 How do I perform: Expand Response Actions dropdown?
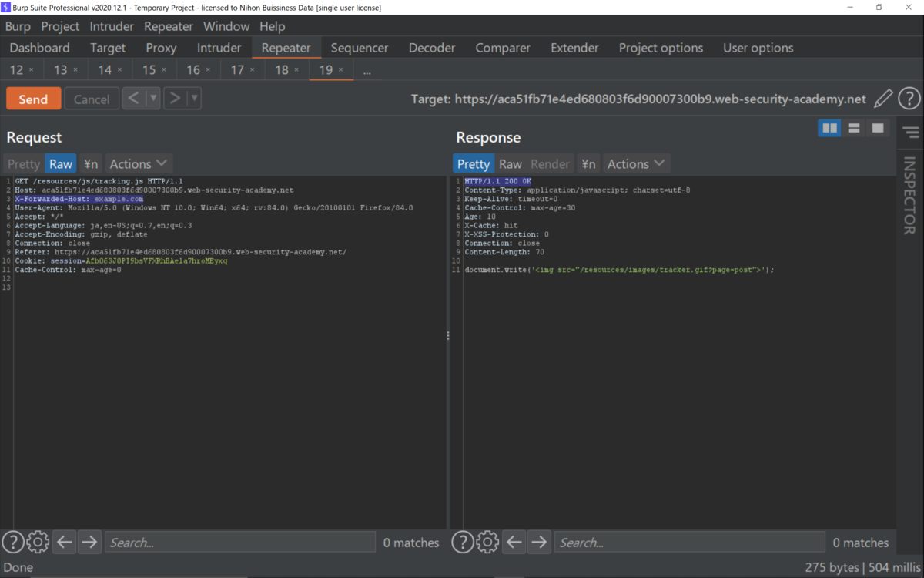[636, 163]
